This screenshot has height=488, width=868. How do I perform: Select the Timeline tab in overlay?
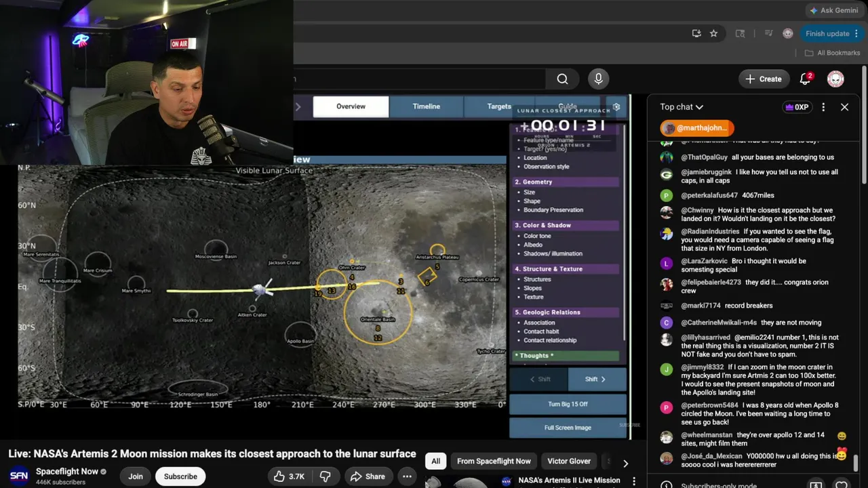427,106
